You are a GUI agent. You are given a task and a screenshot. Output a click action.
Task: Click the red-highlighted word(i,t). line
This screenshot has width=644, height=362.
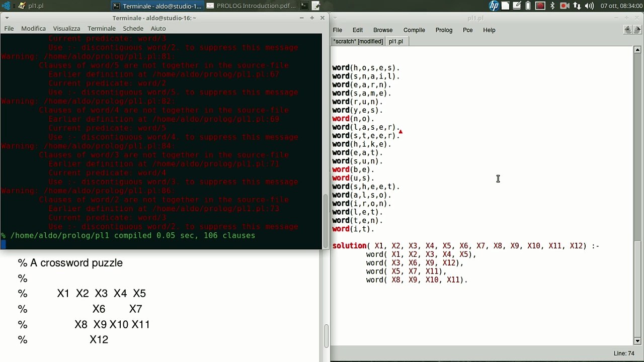pyautogui.click(x=353, y=229)
